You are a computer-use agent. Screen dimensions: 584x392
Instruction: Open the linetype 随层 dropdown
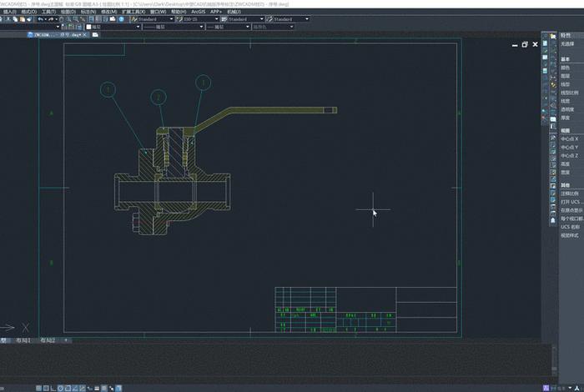point(174,27)
